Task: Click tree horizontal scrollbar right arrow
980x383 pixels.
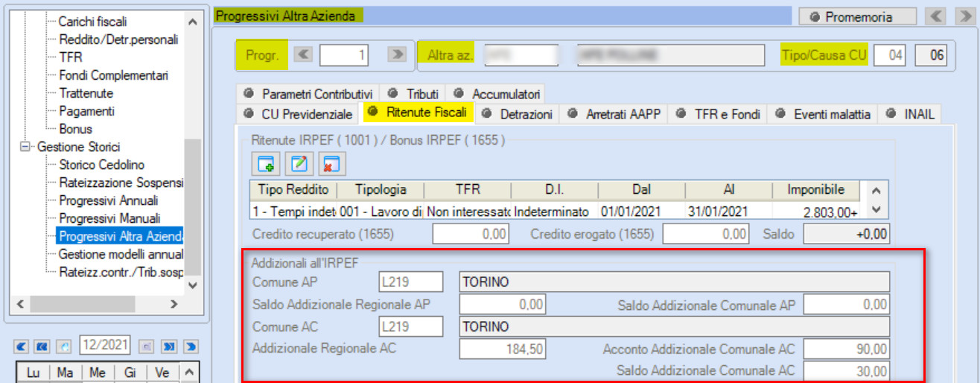Action: [174, 303]
